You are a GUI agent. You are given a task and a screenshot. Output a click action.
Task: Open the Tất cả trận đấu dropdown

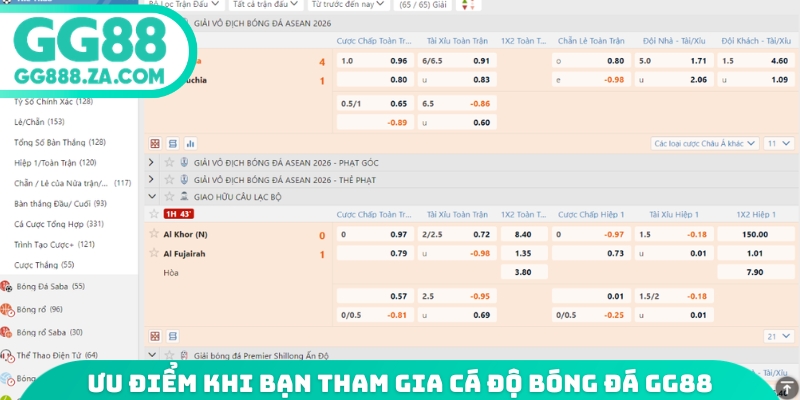[265, 4]
